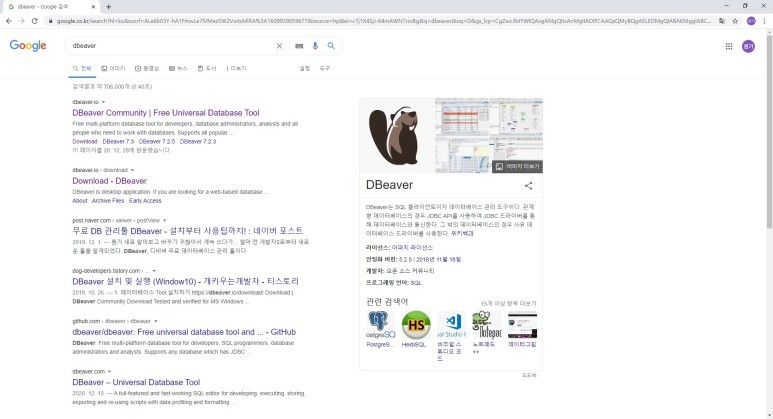Click the DBeaver 7.3 sitelink
Screen dimensions: 773x419
tap(118, 141)
